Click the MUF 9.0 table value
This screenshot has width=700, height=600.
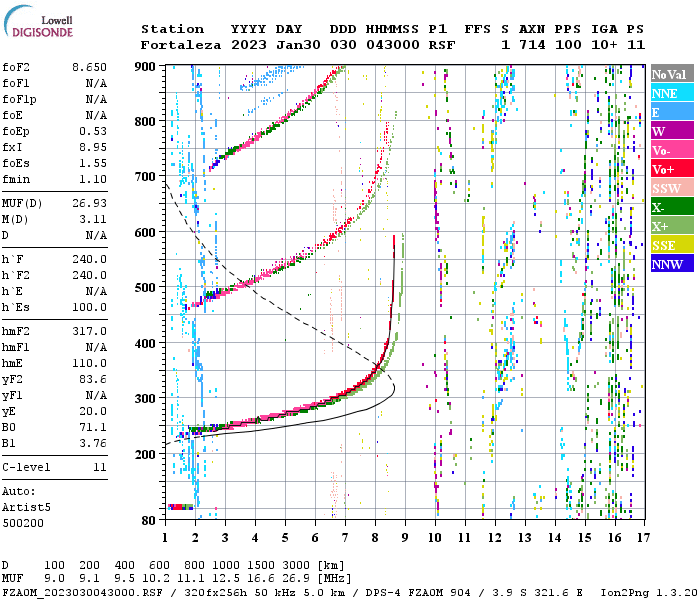point(54,578)
